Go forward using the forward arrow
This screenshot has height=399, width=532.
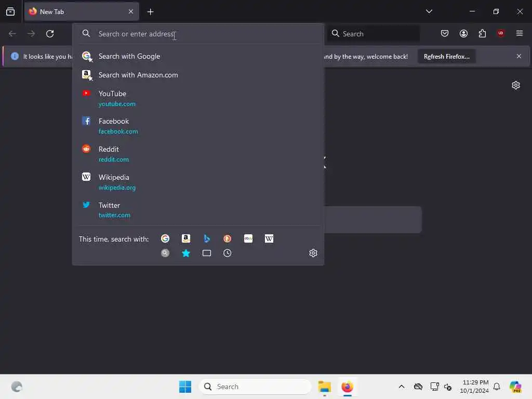click(31, 34)
